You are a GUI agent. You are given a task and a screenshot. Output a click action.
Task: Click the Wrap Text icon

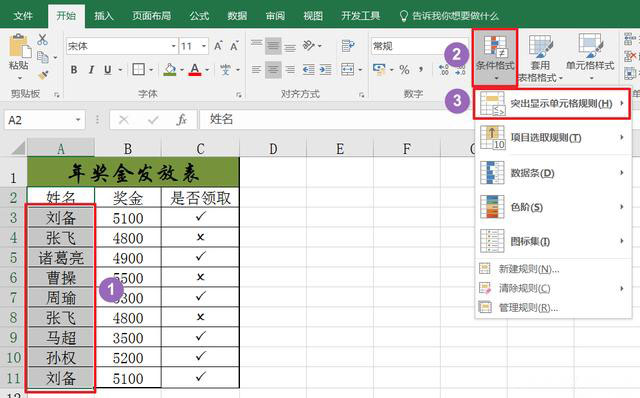pyautogui.click(x=348, y=46)
